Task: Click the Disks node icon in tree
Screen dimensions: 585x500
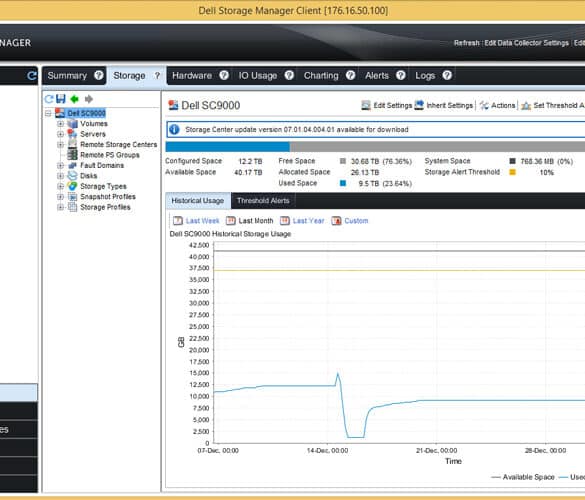Action: (72, 176)
